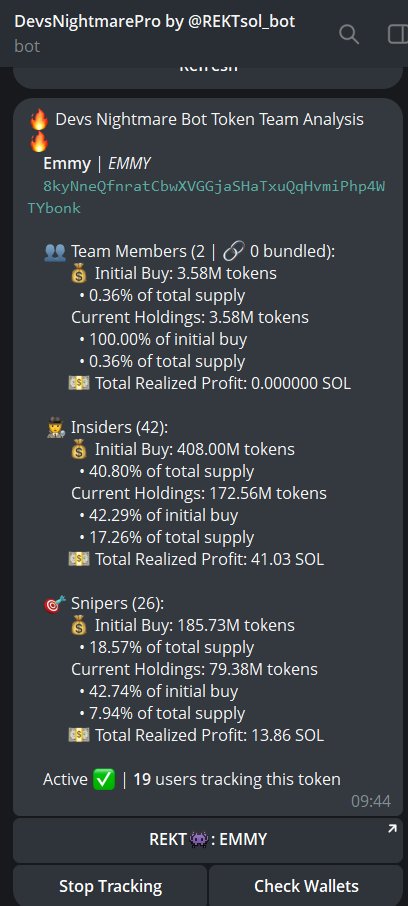Click the cash icon beside 41.03 SOL profit

point(79,559)
